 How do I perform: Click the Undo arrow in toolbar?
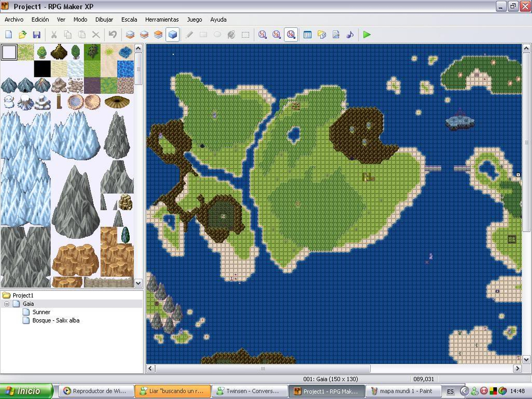pos(112,34)
